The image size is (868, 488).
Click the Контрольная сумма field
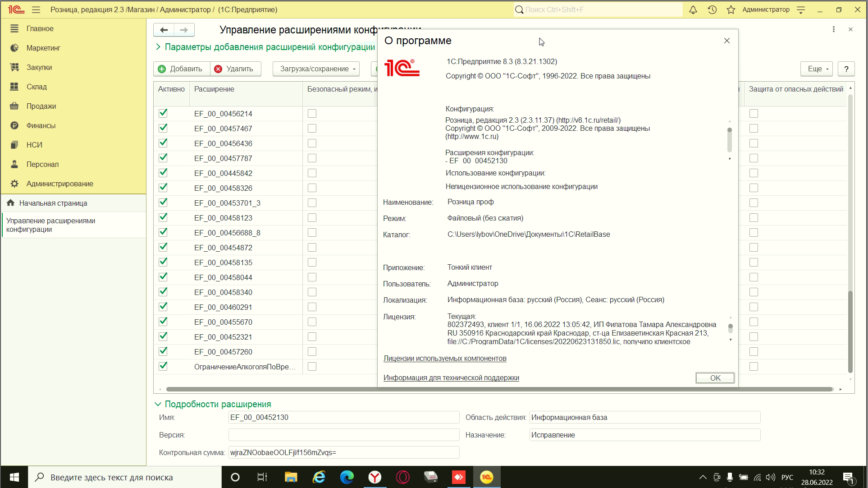pyautogui.click(x=344, y=452)
